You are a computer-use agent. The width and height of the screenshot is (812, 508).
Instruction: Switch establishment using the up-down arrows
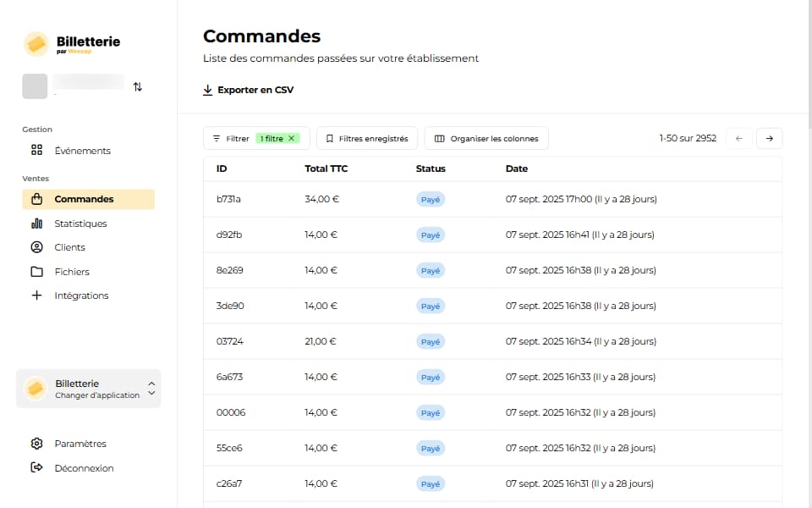point(138,86)
